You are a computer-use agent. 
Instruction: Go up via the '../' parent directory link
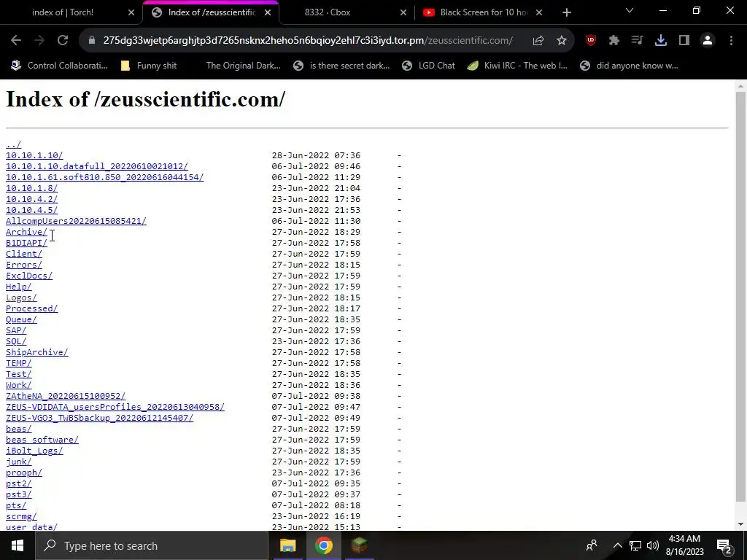[13, 144]
